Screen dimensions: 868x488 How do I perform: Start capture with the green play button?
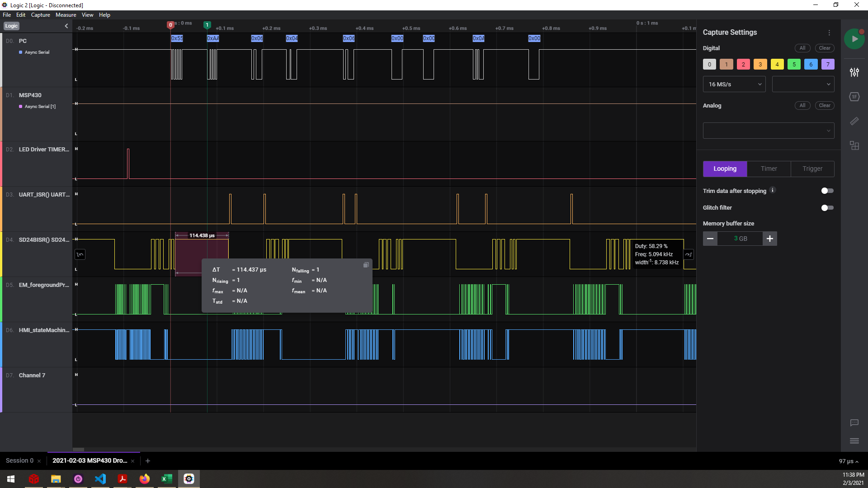pyautogui.click(x=854, y=39)
